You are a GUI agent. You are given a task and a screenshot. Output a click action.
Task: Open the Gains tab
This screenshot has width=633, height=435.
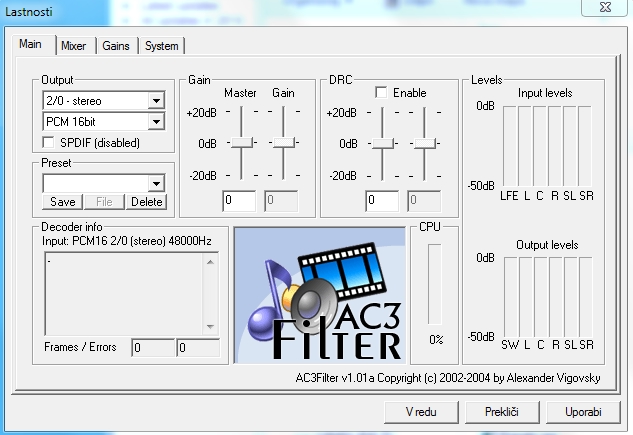116,46
